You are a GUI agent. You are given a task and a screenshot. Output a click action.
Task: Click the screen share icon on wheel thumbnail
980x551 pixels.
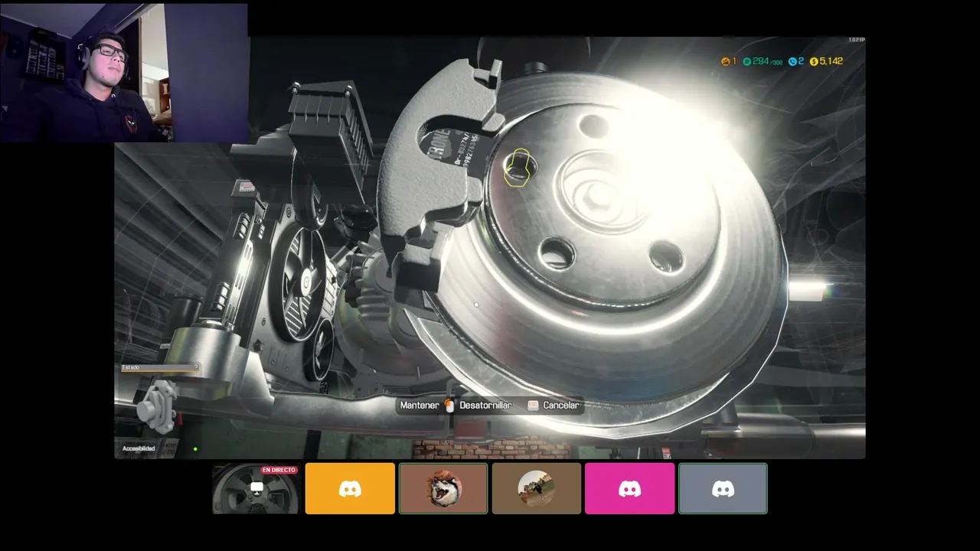[256, 487]
